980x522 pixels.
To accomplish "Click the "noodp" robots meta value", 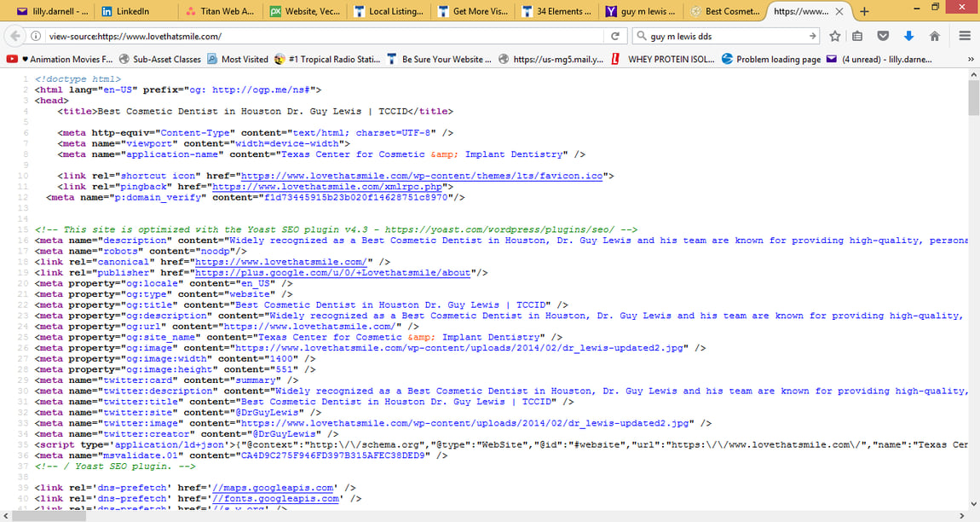I will 215,251.
